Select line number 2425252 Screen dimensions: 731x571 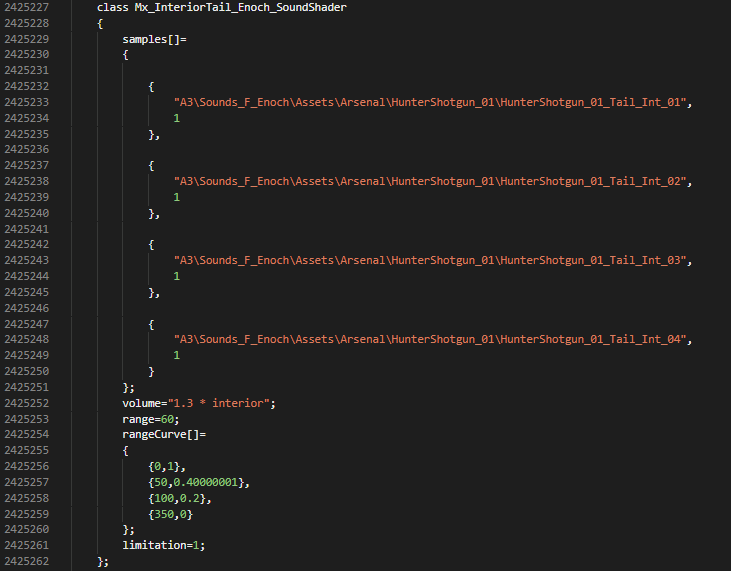tap(27, 403)
